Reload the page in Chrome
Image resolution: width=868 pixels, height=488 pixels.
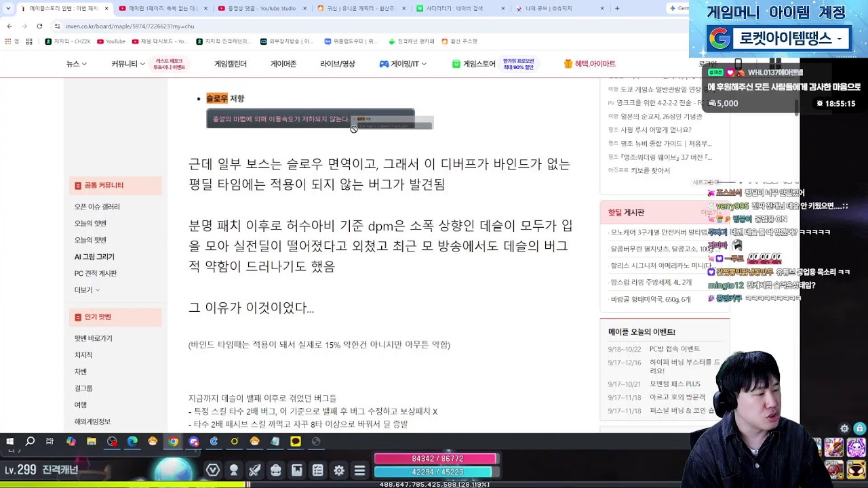(39, 26)
